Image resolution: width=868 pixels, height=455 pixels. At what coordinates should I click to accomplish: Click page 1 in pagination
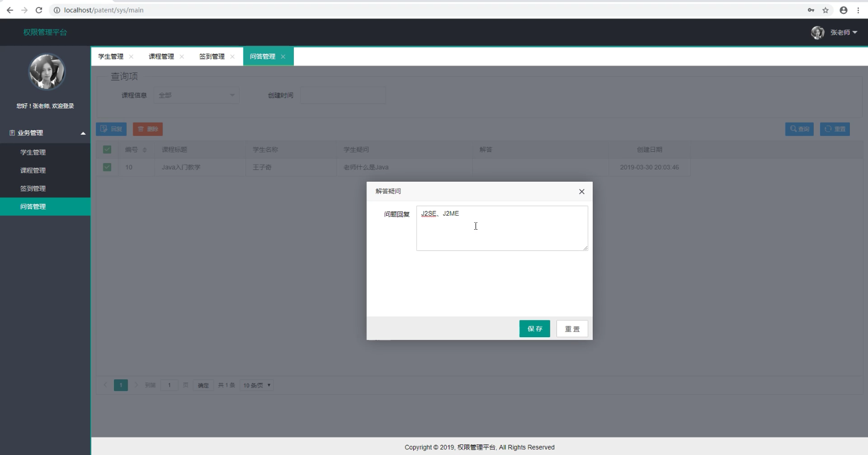tap(121, 385)
